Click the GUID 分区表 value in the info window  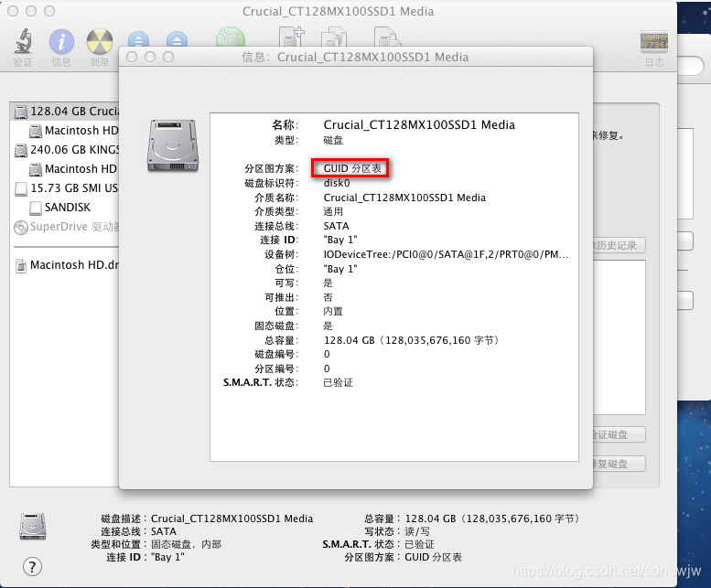click(352, 168)
